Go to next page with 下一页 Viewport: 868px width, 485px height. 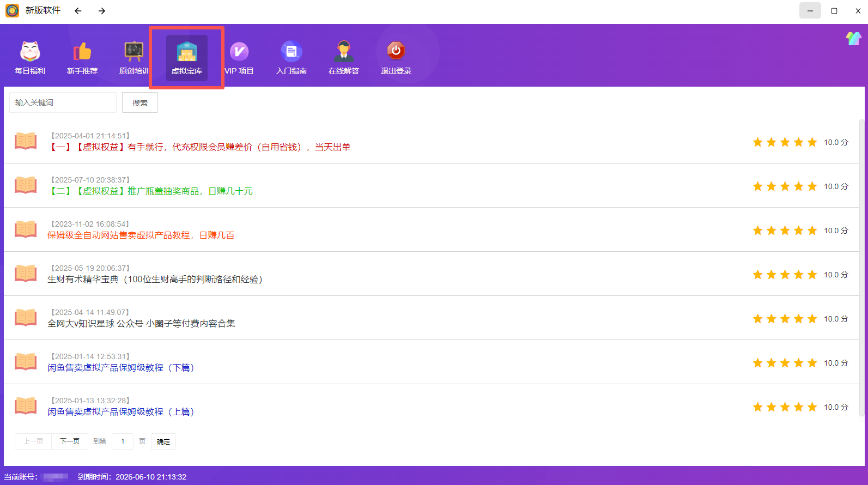(70, 441)
